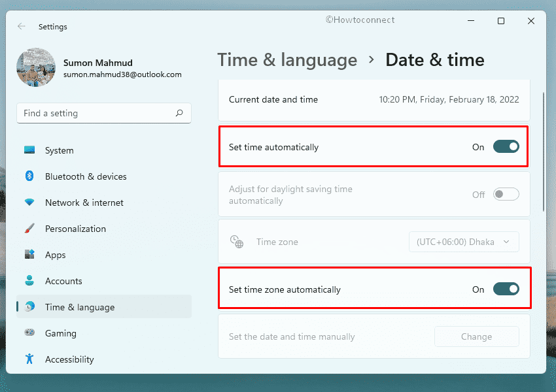The image size is (556, 392).
Task: Click the Accounts person icon
Action: [x=29, y=281]
